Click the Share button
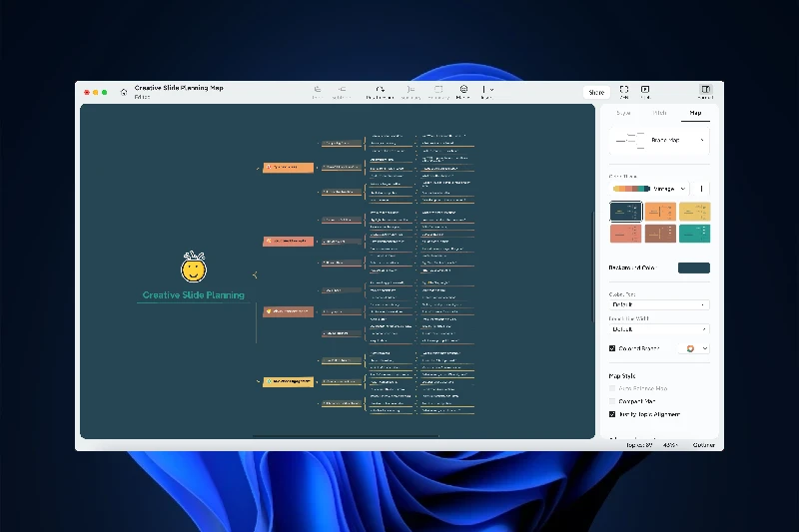 pos(596,92)
